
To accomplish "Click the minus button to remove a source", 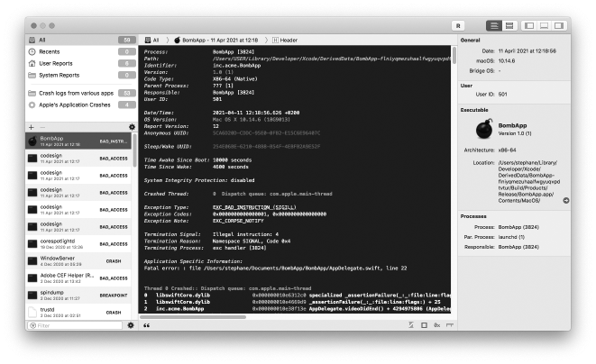I will click(x=42, y=127).
